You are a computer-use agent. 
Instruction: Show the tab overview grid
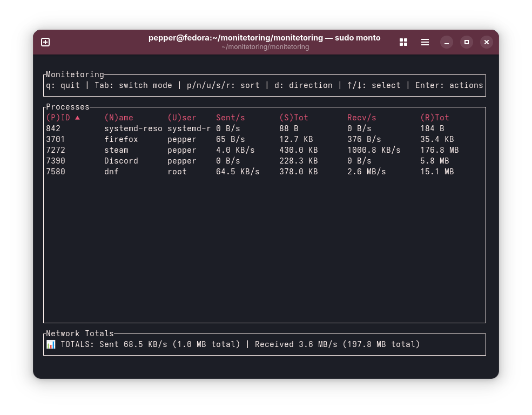point(403,42)
